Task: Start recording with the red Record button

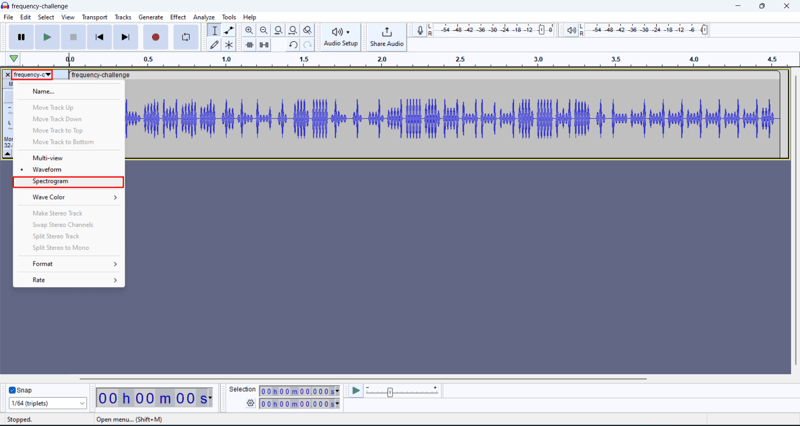Action: [156, 37]
